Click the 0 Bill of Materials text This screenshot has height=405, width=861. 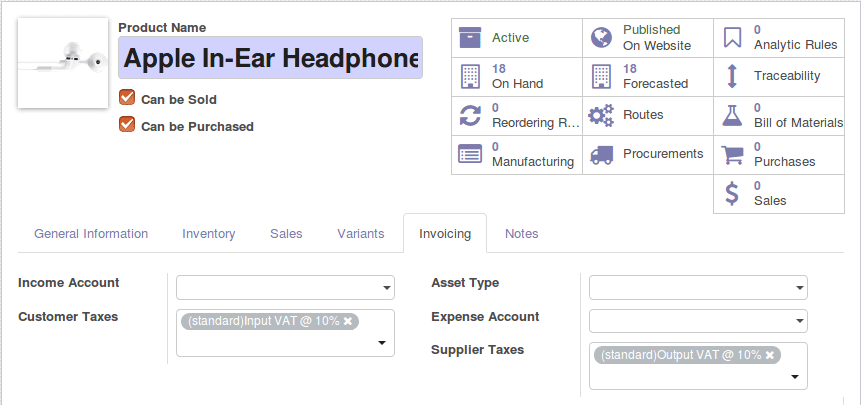point(798,115)
